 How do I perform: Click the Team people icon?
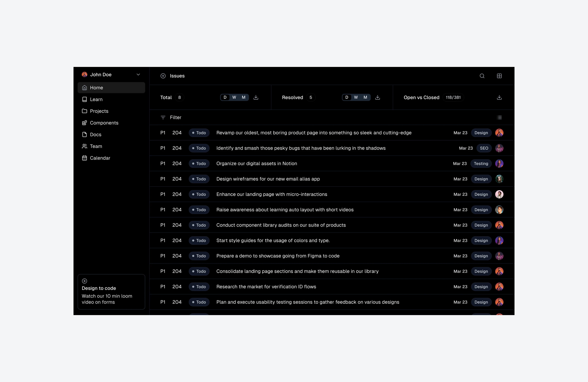pyautogui.click(x=85, y=146)
